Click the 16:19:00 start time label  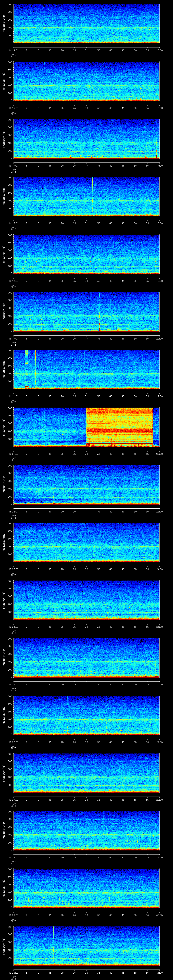(x=13, y=339)
